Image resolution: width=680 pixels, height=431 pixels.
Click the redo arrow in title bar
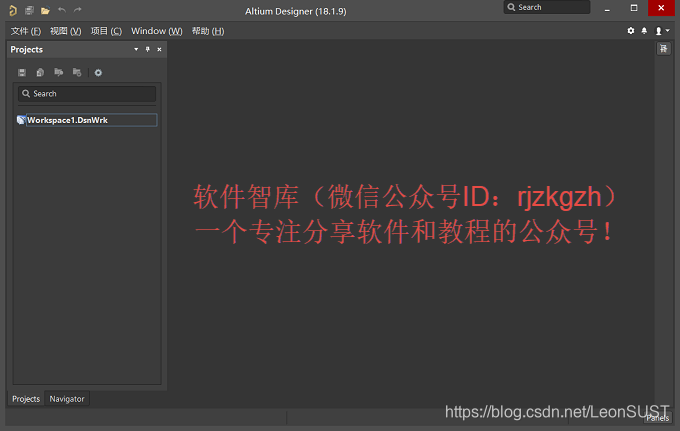click(78, 10)
